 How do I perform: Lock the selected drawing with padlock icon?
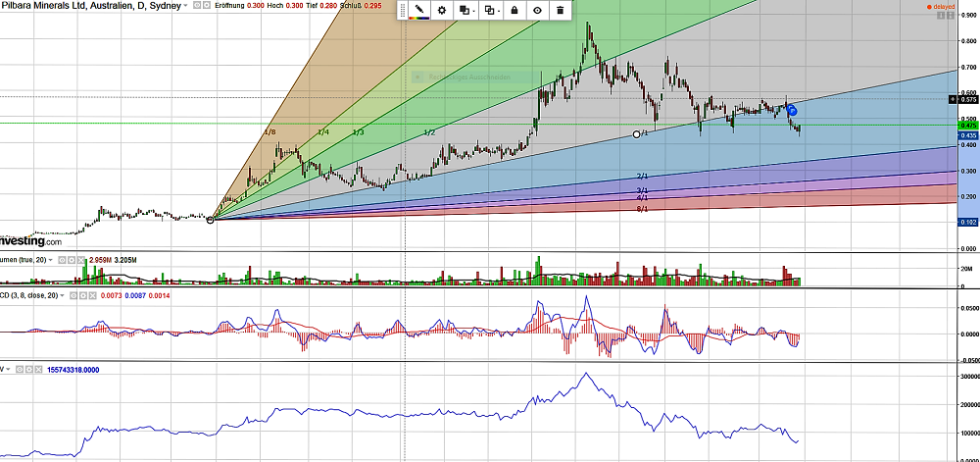(x=514, y=10)
